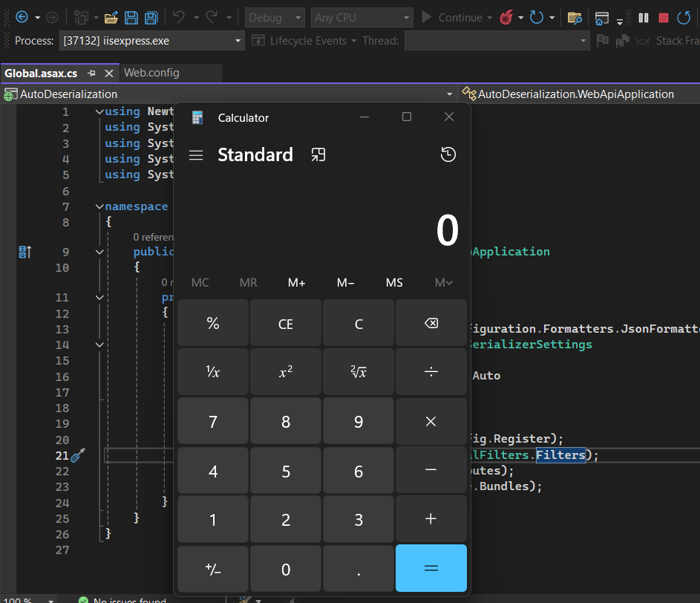Click the Pause debugging icon
The image size is (700, 603).
coord(644,18)
